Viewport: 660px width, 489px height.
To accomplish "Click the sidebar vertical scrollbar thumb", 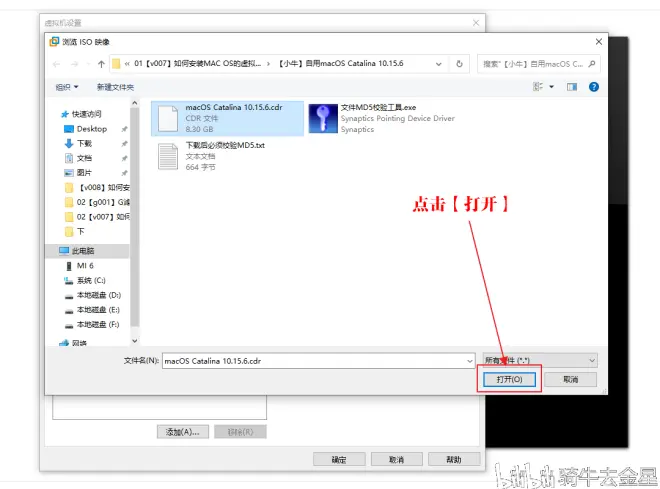I will tap(135, 217).
